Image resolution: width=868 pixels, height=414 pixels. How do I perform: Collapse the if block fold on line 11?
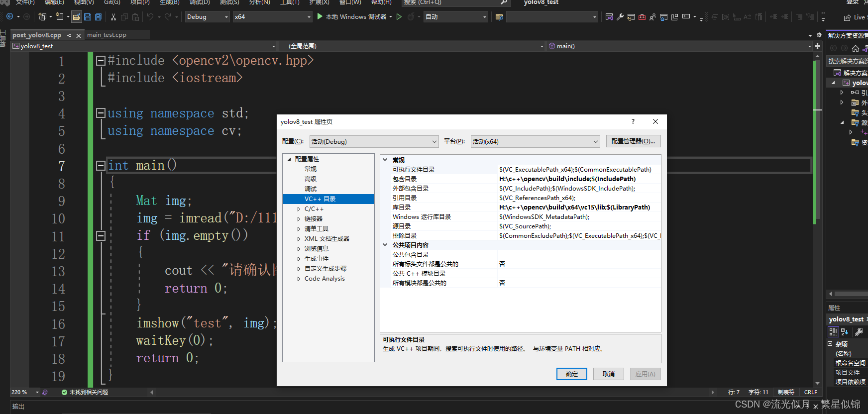pyautogui.click(x=101, y=235)
